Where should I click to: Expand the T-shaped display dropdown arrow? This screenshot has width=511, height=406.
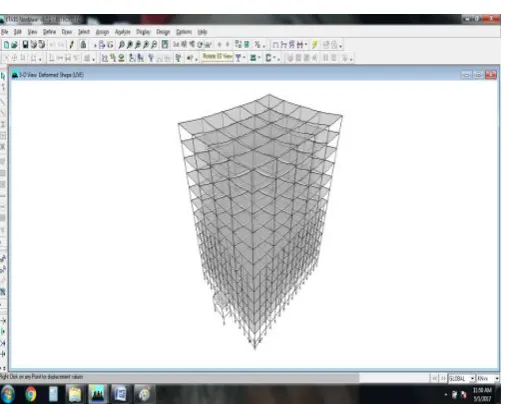[x=244, y=58]
